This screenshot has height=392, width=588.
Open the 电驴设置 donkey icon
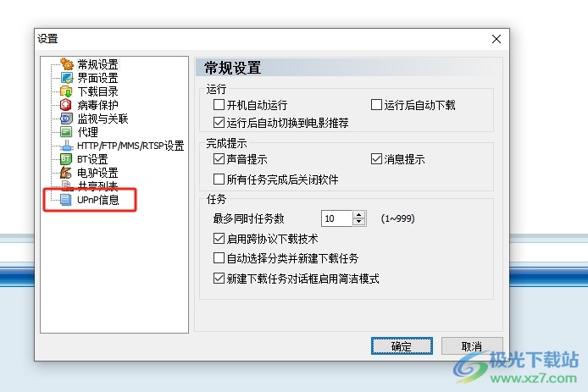click(x=66, y=173)
